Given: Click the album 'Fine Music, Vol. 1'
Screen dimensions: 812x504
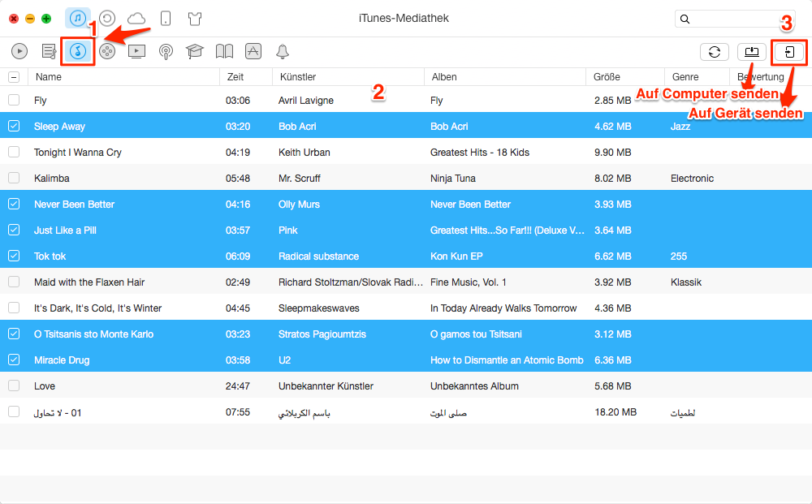Looking at the screenshot, I should coord(469,282).
